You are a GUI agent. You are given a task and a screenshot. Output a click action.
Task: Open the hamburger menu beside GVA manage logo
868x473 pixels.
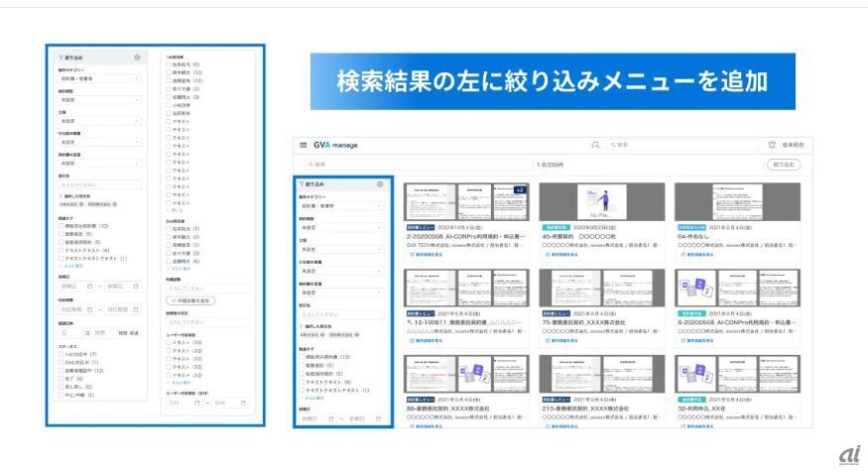[x=303, y=145]
